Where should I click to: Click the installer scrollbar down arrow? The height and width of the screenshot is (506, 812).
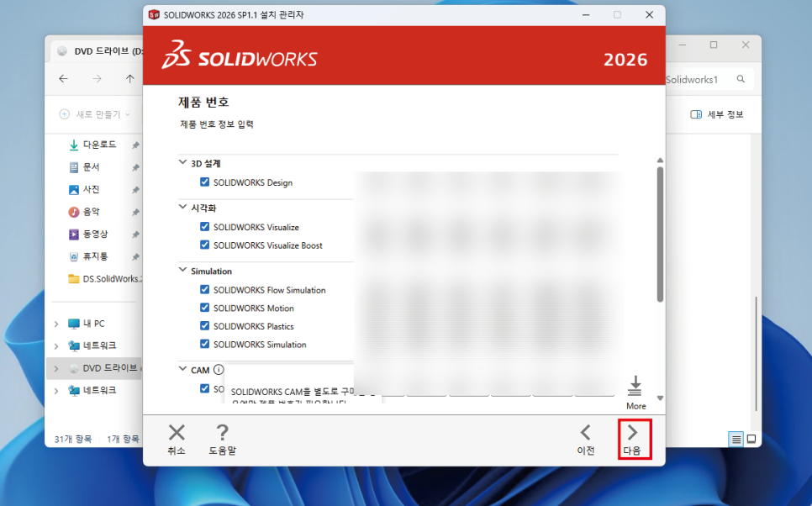coord(660,398)
